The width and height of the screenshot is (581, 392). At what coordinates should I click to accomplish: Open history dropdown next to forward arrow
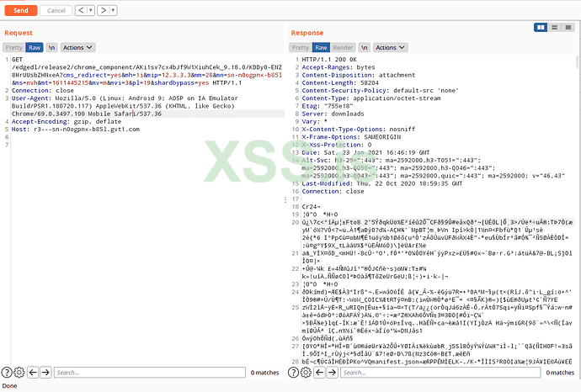(114, 10)
